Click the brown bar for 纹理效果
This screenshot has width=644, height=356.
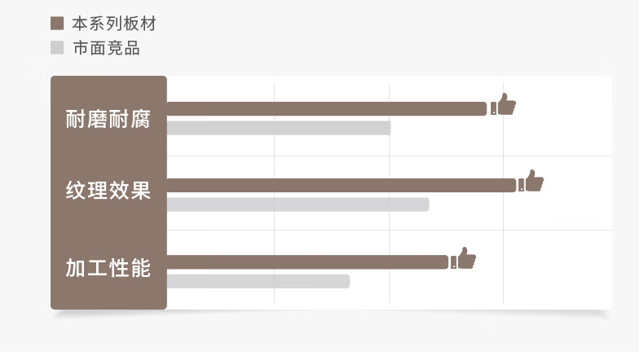(x=341, y=185)
